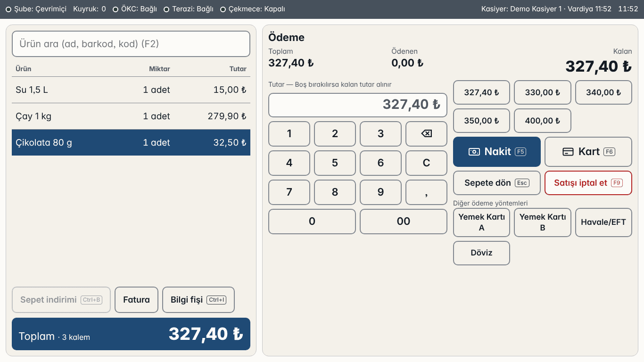The height and width of the screenshot is (362, 644).
Task: Tap keypad digit 5
Action: pos(335,163)
